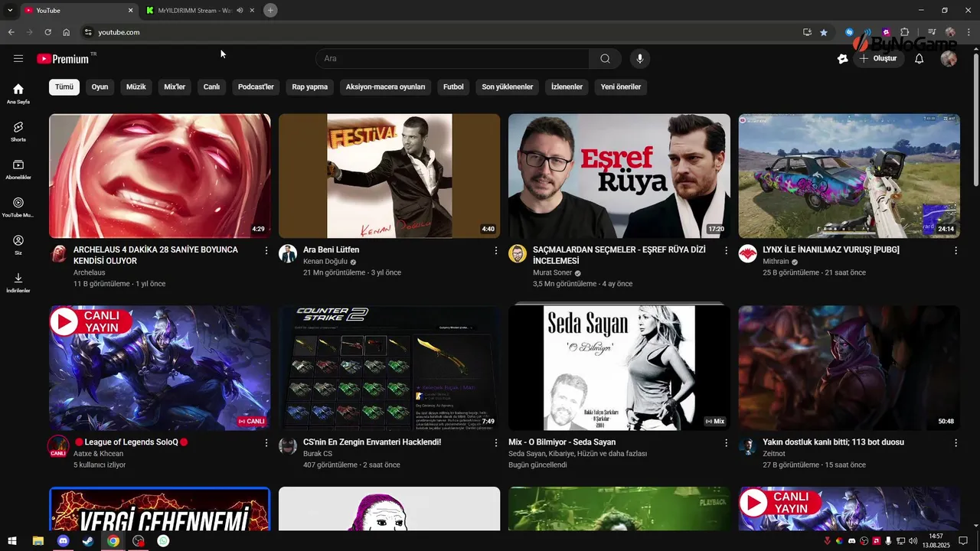Click the search magnifier button
The image size is (980, 551).
point(605,59)
